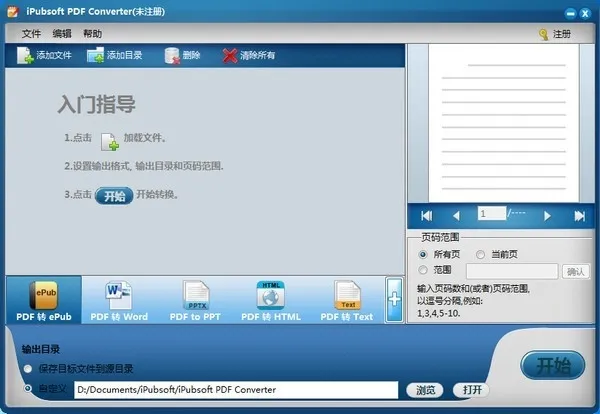Minimize the iPubsoft PDF Converter window
The width and height of the screenshot is (600, 414).
click(x=570, y=13)
